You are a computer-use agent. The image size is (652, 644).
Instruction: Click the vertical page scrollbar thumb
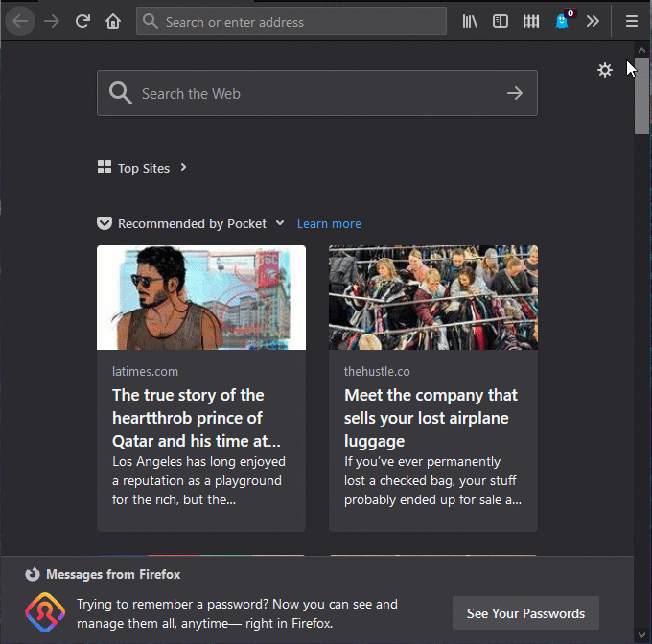tap(641, 96)
